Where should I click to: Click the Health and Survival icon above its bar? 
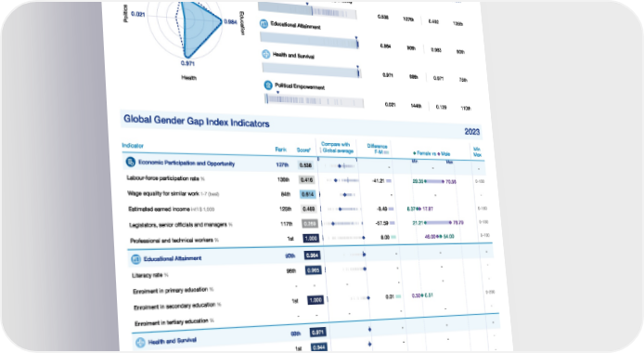266,54
